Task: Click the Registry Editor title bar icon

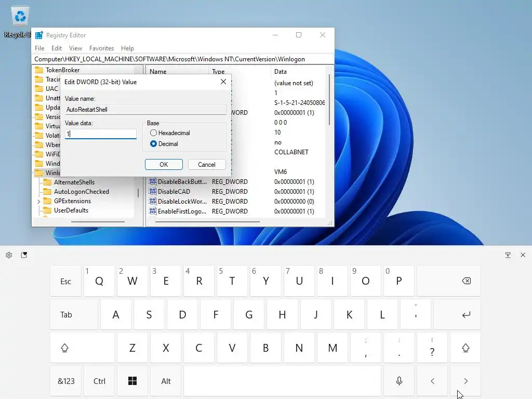Action: tap(39, 35)
